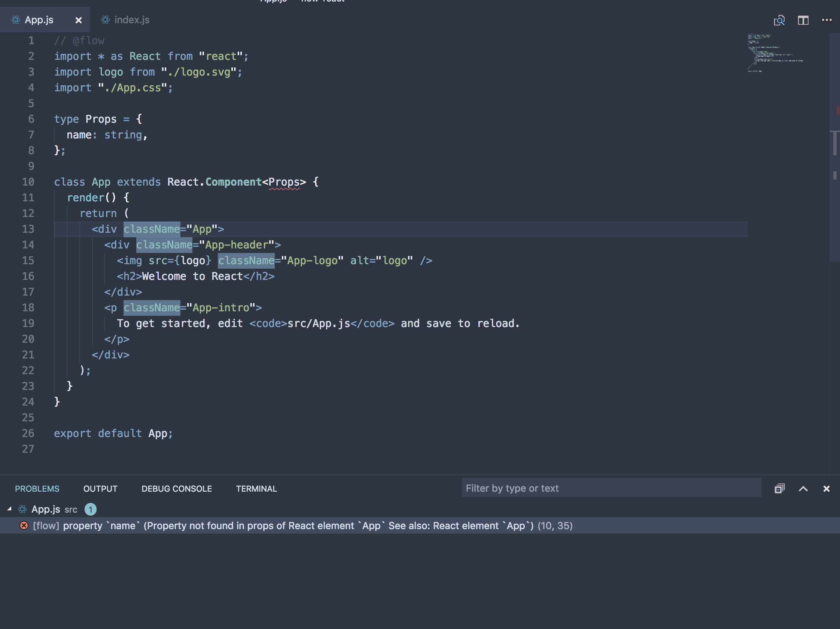Toggle the panel maximize chevron
The image size is (840, 629).
803,489
